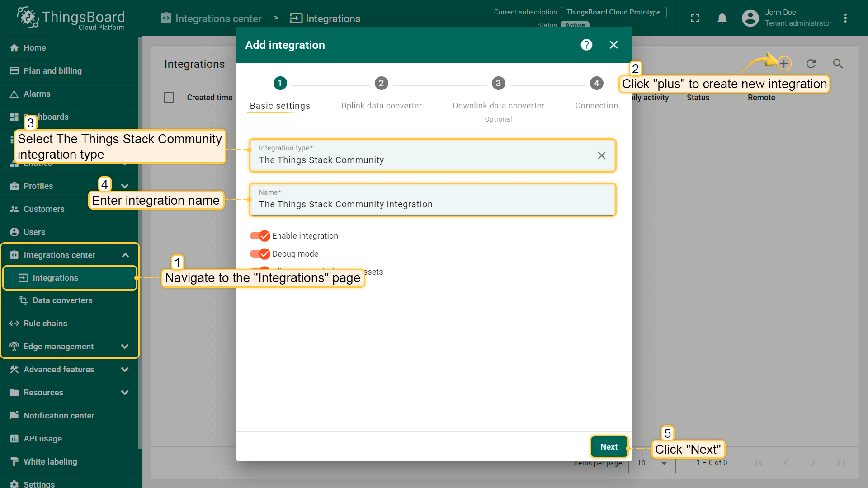Check the select-all checkbox above the table
Screen dimensions: 868x488
tap(169, 97)
